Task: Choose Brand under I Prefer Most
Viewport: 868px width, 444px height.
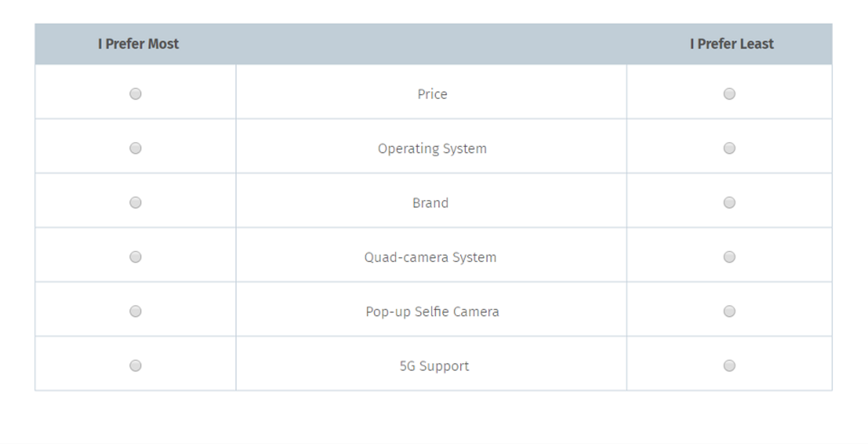Action: tap(136, 202)
